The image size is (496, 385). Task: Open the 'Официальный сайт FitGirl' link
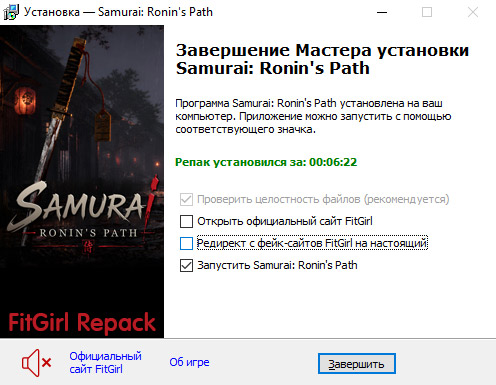click(x=105, y=363)
